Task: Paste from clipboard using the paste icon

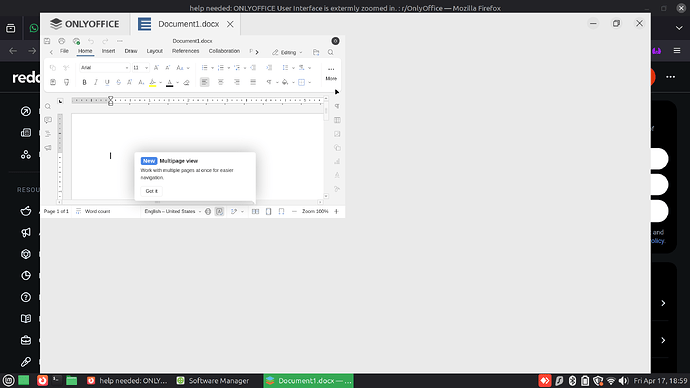Action: pyautogui.click(x=53, y=82)
